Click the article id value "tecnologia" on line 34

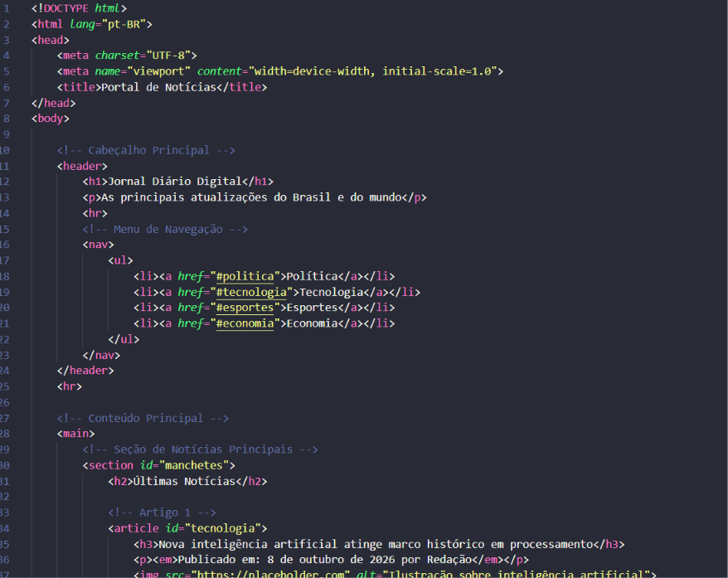223,528
